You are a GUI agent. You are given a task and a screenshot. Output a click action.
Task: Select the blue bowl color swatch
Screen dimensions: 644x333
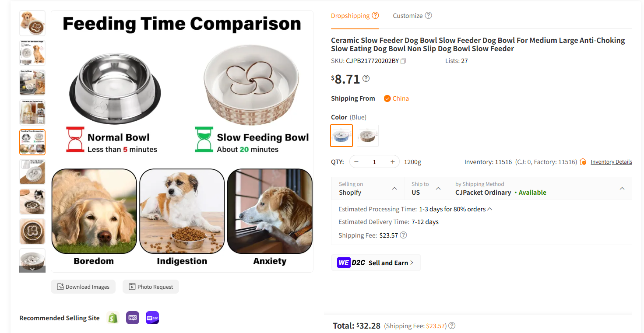[341, 136]
